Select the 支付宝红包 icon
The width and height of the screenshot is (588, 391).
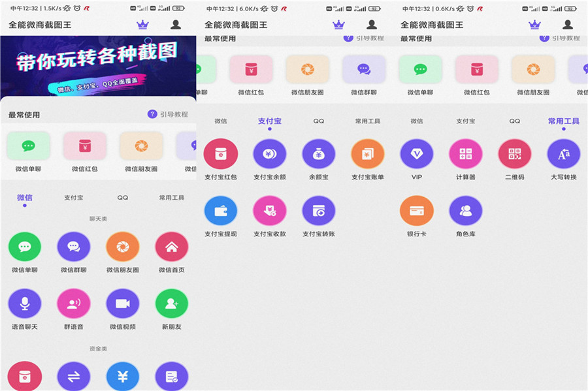pos(220,153)
